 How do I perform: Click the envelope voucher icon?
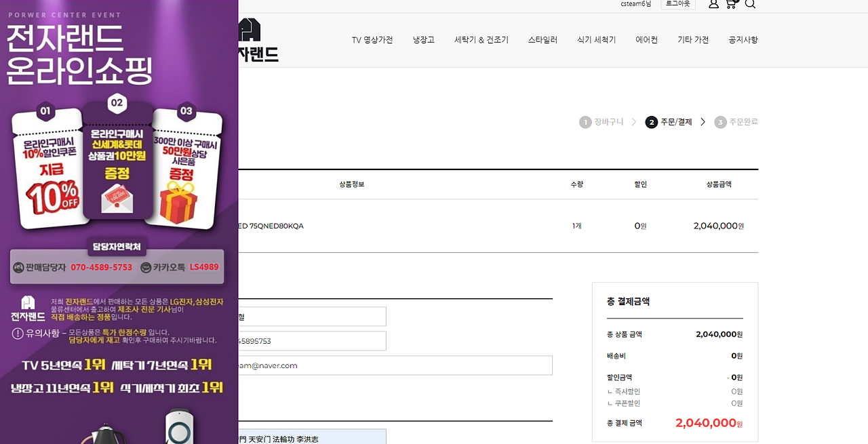(117, 198)
